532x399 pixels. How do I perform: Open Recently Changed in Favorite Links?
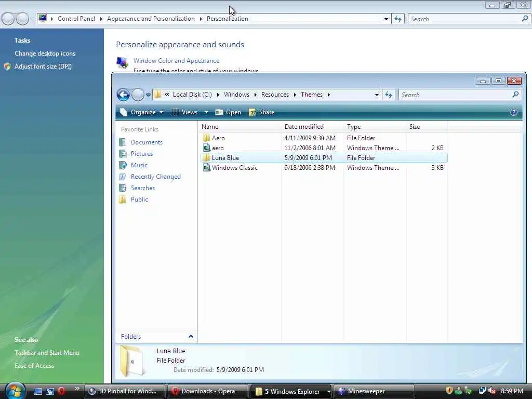(156, 177)
